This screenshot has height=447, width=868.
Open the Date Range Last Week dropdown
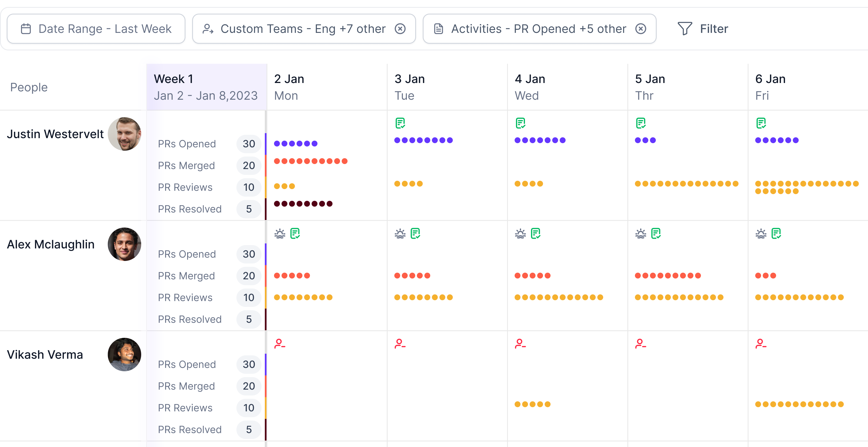tap(96, 29)
